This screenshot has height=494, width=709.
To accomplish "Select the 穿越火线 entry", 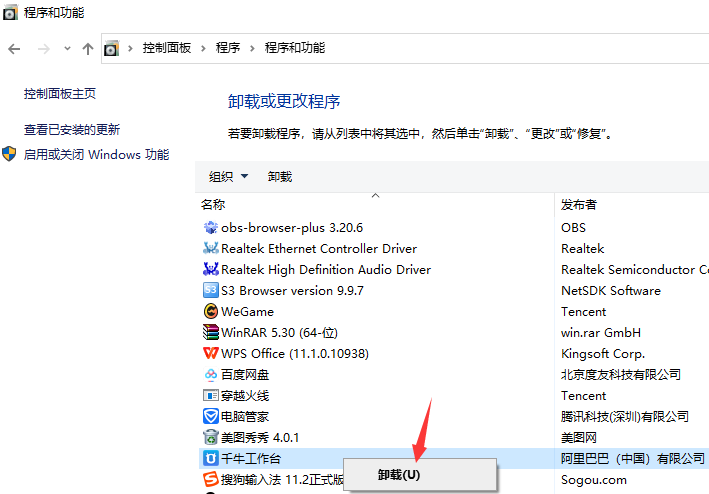I will click(245, 395).
